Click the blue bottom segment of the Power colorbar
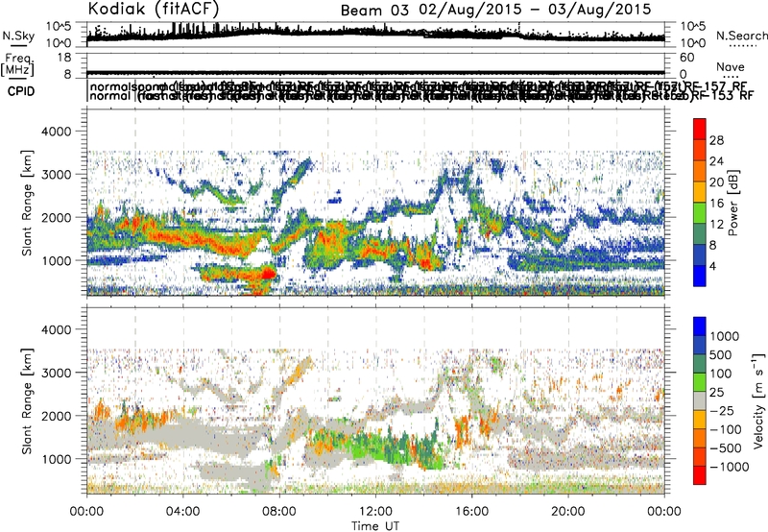The height and width of the screenshot is (532, 768). click(x=700, y=276)
